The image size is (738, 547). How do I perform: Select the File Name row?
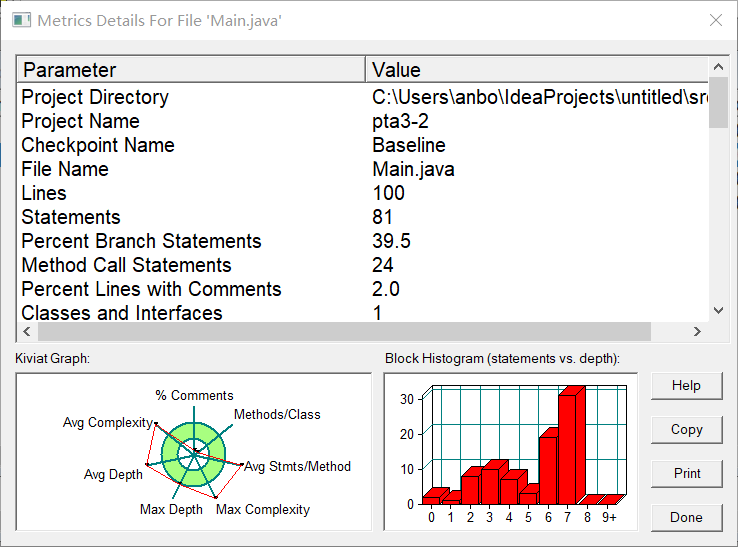point(362,169)
